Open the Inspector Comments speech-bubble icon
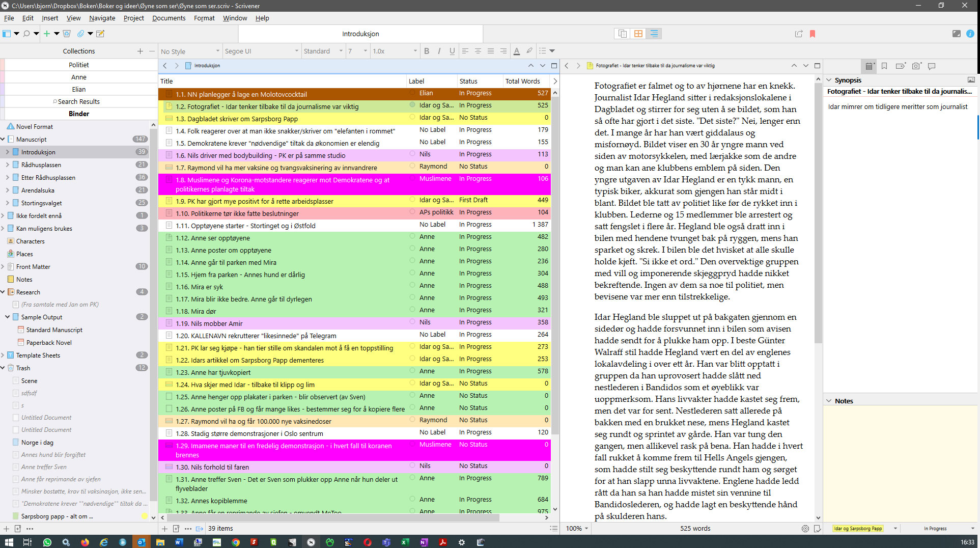Screen dimensions: 980x548 click(x=932, y=66)
